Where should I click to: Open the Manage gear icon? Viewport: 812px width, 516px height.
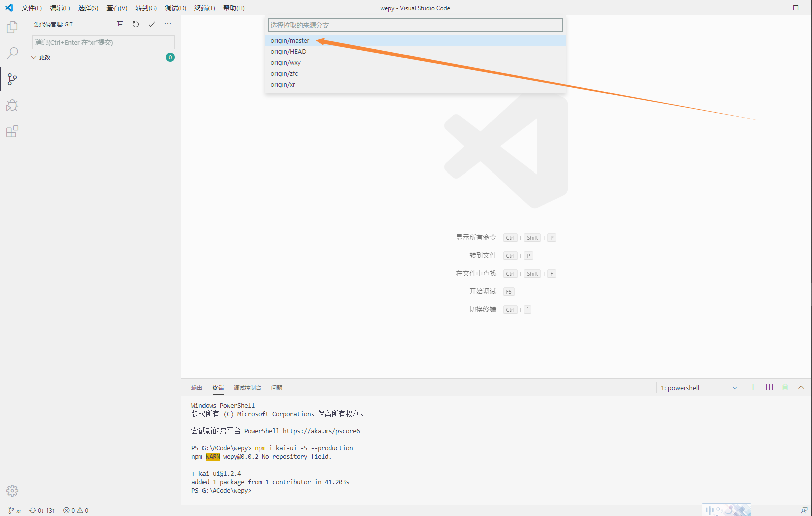tap(12, 490)
